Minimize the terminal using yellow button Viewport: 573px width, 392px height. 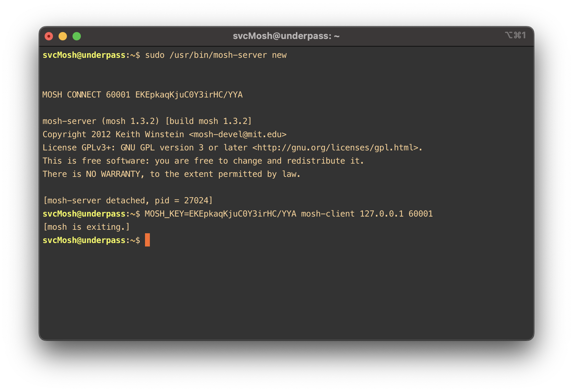(63, 36)
